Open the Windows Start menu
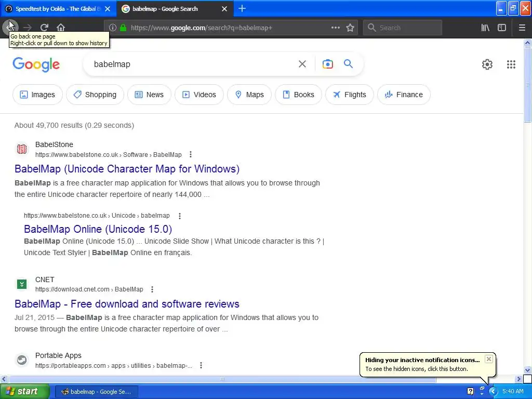532x399 pixels. tap(24, 392)
